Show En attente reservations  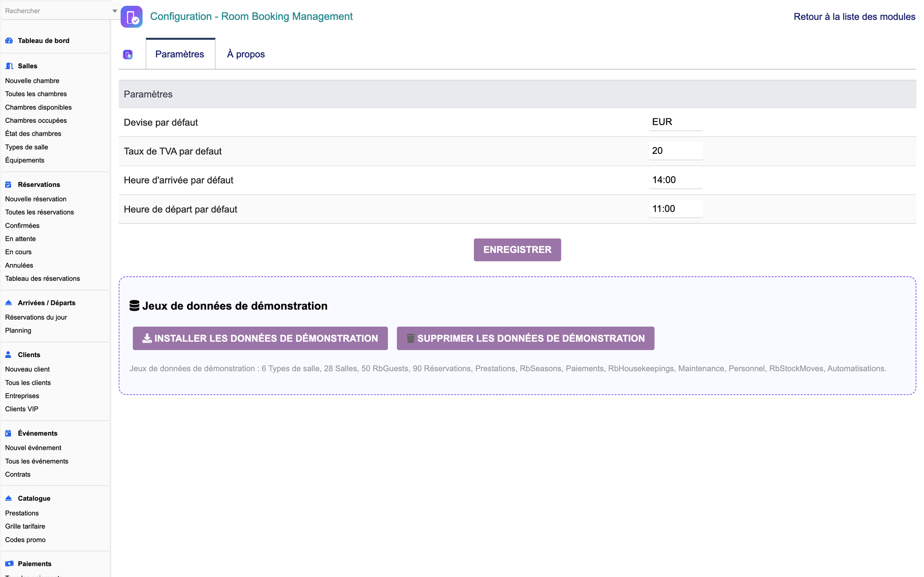[20, 239]
